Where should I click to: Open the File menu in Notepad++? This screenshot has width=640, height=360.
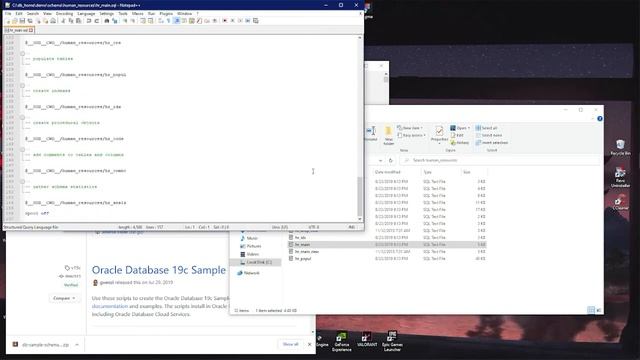[x=8, y=13]
